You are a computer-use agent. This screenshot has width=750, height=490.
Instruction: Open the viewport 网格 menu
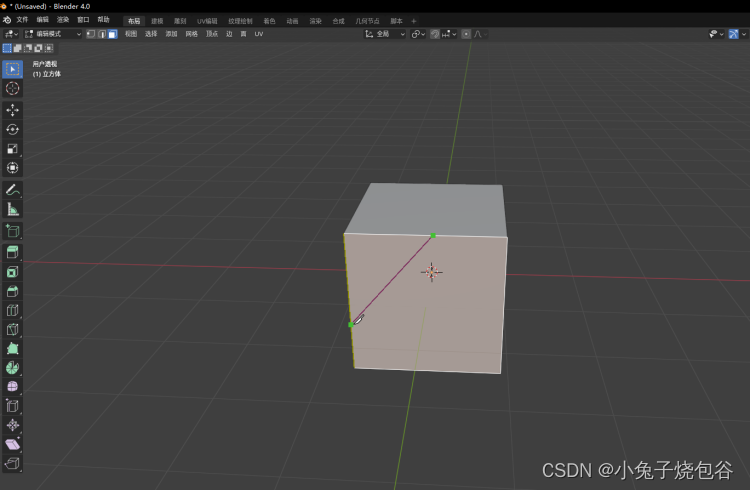click(x=192, y=34)
